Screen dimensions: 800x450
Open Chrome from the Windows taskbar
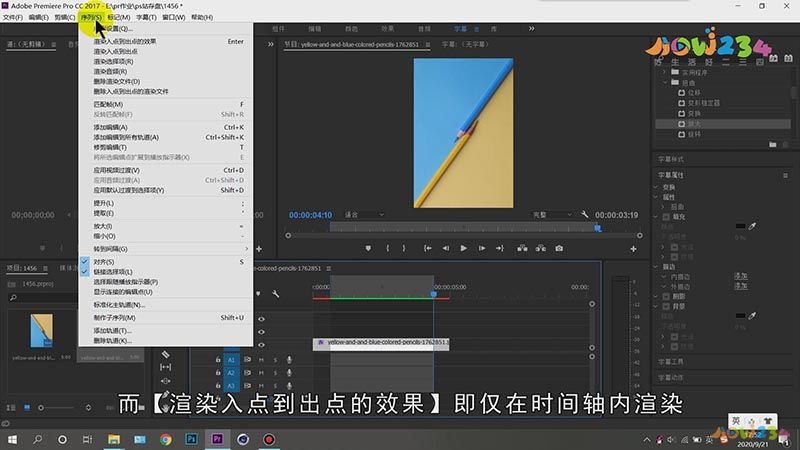[165, 439]
